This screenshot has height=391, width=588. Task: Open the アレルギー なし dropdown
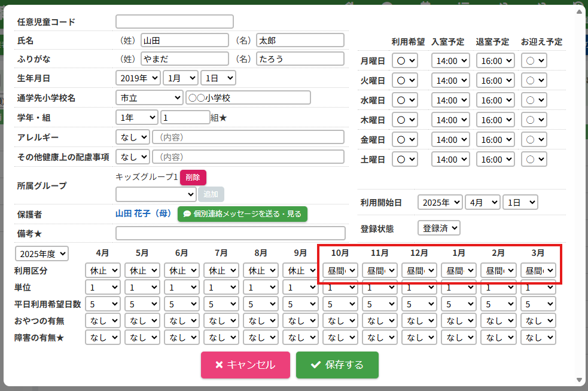pyautogui.click(x=133, y=138)
